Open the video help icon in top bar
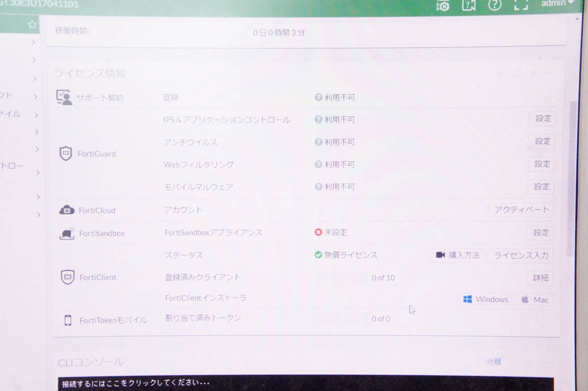This screenshot has width=588, height=391. 469,5
